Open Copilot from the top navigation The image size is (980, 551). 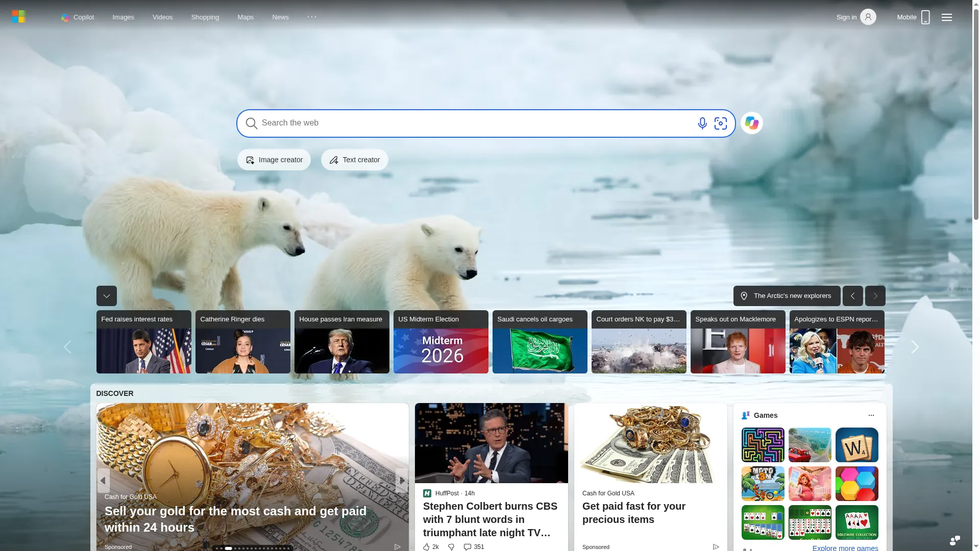pos(78,17)
